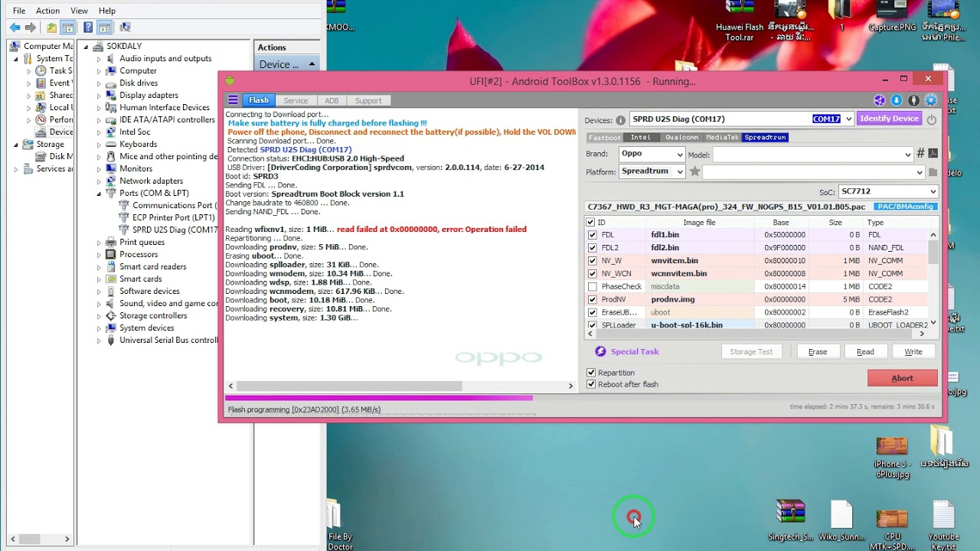The width and height of the screenshot is (980, 551).
Task: Disable Reboot after flash checkbox
Action: (x=591, y=384)
